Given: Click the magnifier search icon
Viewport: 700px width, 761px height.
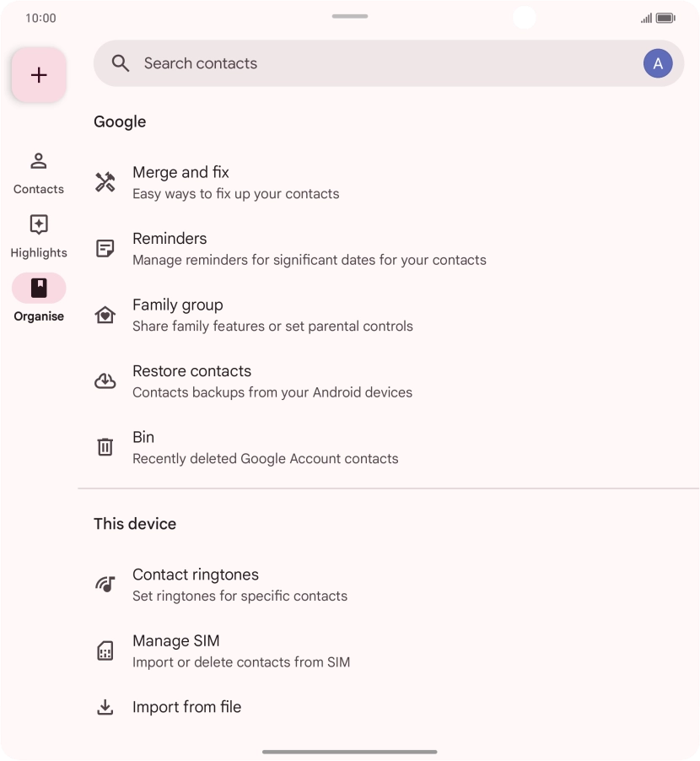Looking at the screenshot, I should 121,63.
